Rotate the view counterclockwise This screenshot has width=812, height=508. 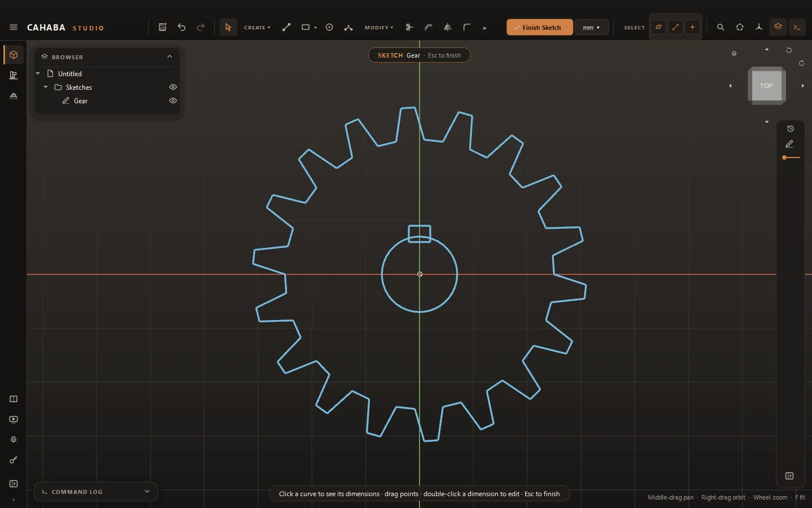(x=789, y=50)
